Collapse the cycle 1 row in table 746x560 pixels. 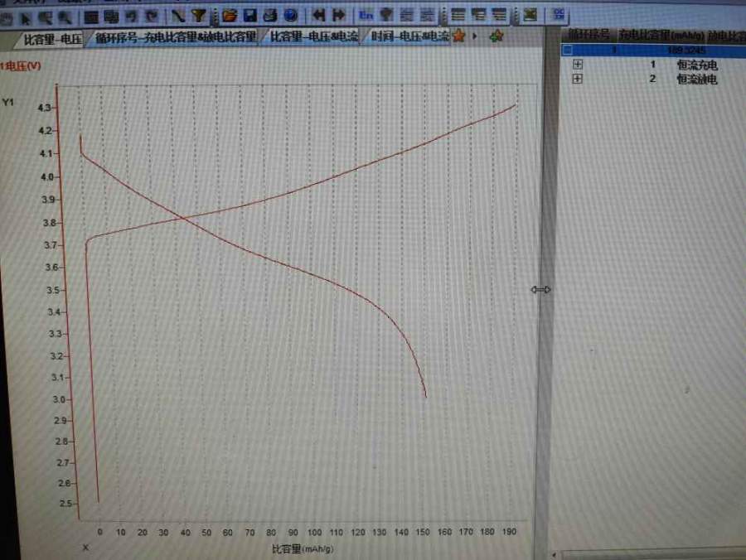tap(568, 50)
